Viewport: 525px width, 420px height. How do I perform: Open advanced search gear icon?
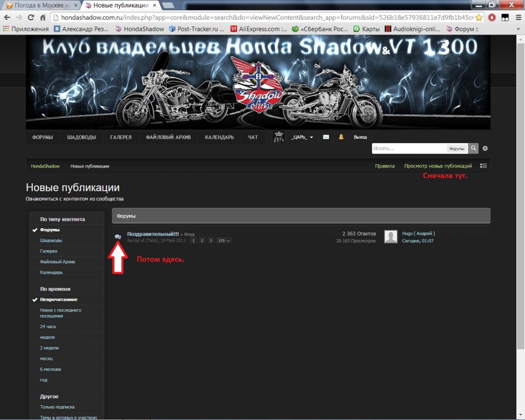click(485, 149)
